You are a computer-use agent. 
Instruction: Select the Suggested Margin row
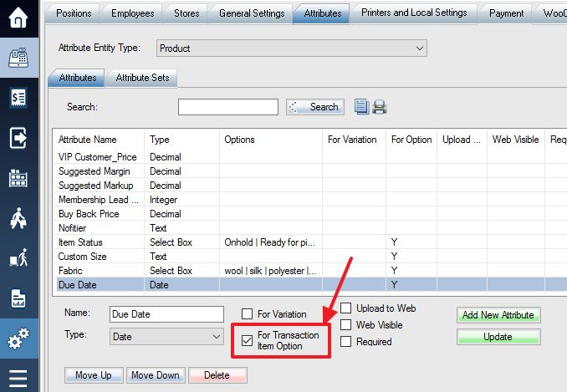pyautogui.click(x=309, y=171)
